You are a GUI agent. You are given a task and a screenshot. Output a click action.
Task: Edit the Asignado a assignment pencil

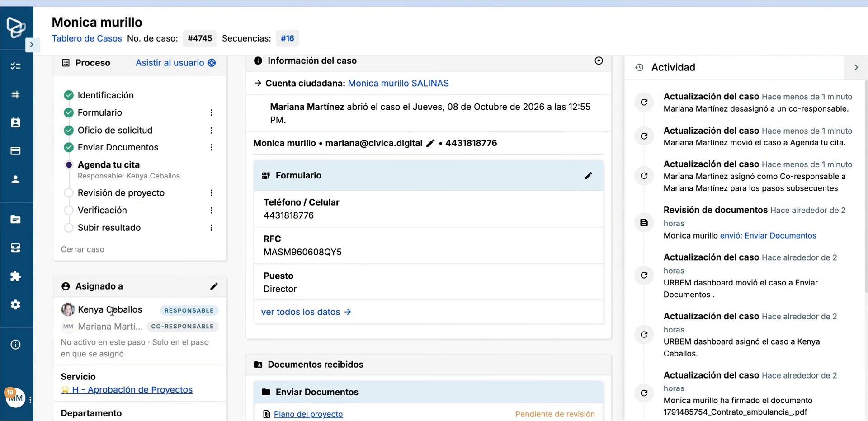point(214,286)
